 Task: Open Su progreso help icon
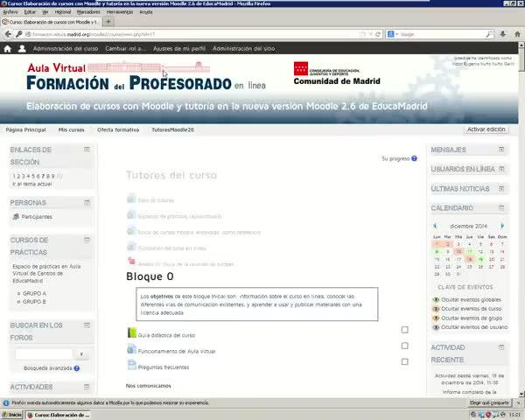(414, 158)
